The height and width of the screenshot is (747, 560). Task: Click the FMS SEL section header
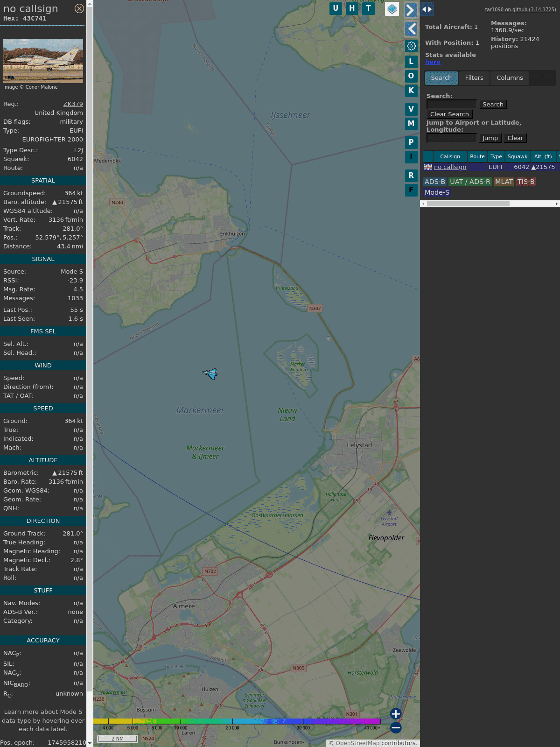coord(43,331)
